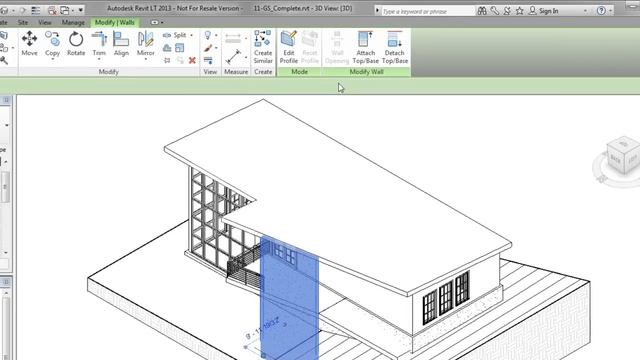Switch to the Manage tab
640x360 pixels.
click(73, 22)
